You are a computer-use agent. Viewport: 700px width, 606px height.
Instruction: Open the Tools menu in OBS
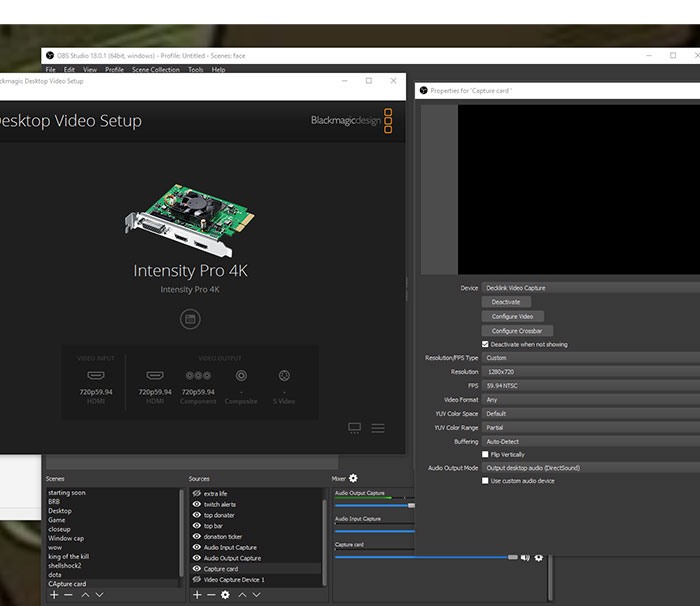point(196,70)
